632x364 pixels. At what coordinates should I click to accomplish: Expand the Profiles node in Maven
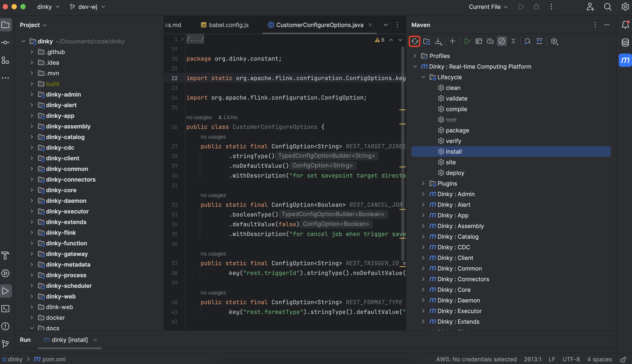pyautogui.click(x=415, y=56)
